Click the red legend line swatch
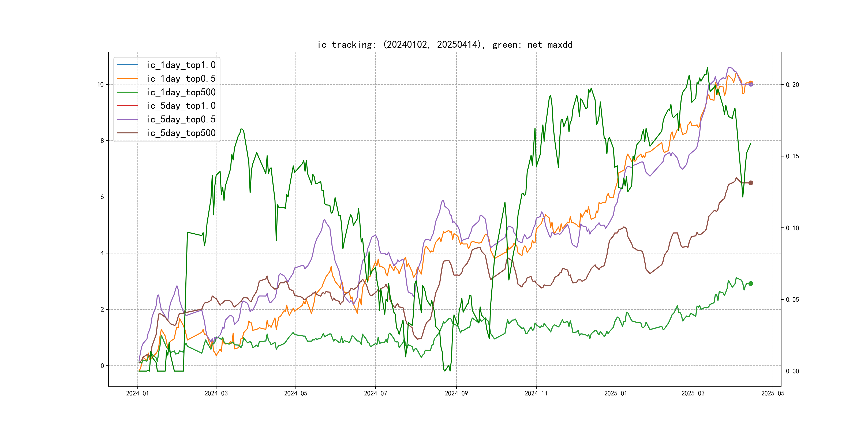 [x=128, y=106]
